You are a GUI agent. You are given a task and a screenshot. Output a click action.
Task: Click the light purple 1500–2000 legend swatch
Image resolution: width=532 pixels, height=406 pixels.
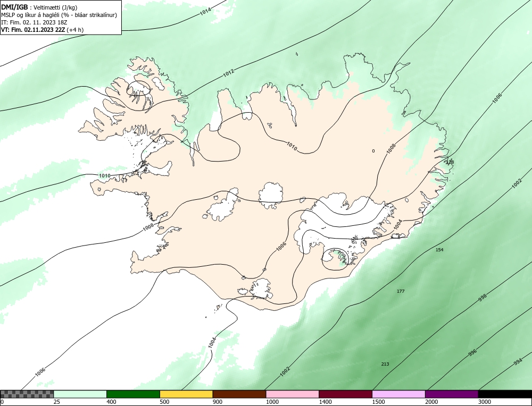coord(398,394)
